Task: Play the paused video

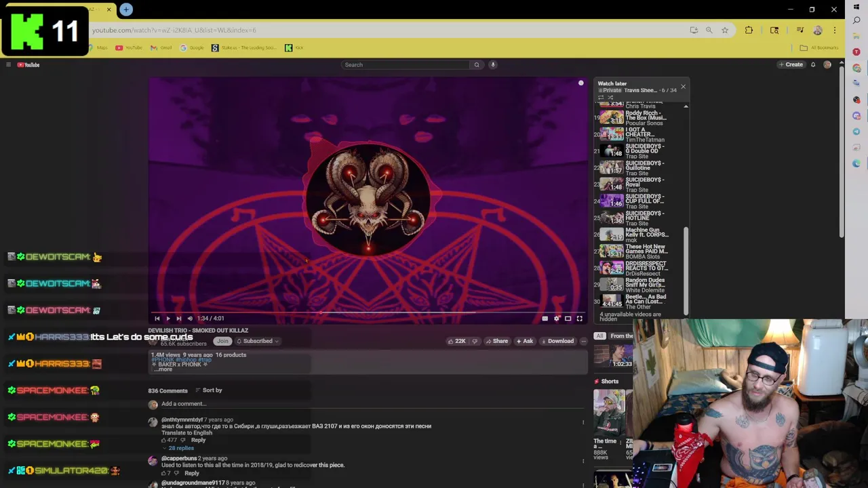Action: [168, 319]
